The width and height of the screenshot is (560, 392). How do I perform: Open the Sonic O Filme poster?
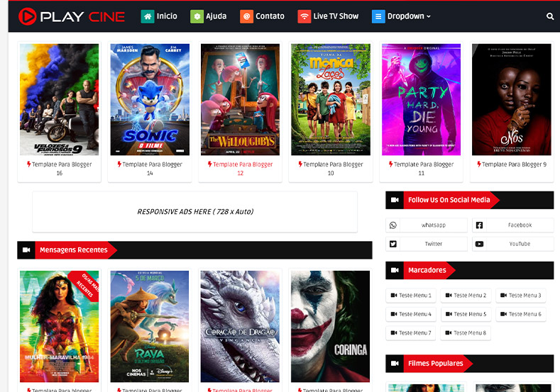tap(150, 99)
